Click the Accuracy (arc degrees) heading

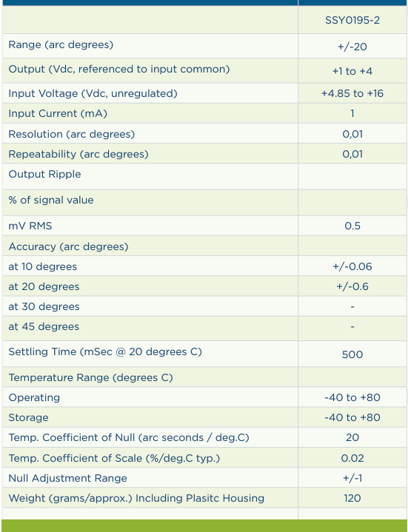point(68,246)
